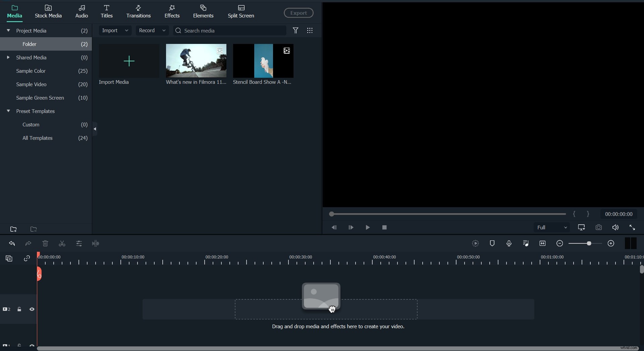Take a snapshot of the preview frame
This screenshot has height=351, width=644.
pyautogui.click(x=599, y=227)
